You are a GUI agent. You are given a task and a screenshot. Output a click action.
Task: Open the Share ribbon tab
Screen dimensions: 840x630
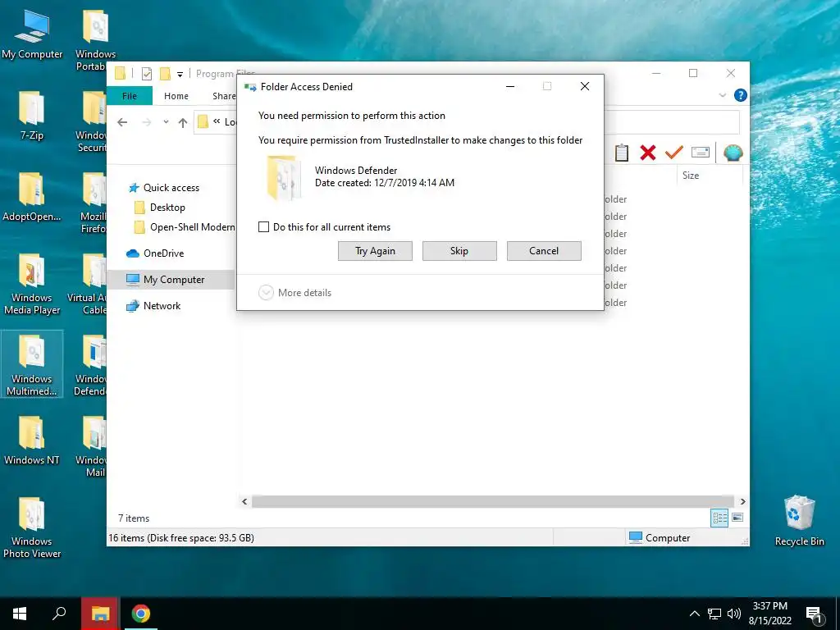coord(224,96)
